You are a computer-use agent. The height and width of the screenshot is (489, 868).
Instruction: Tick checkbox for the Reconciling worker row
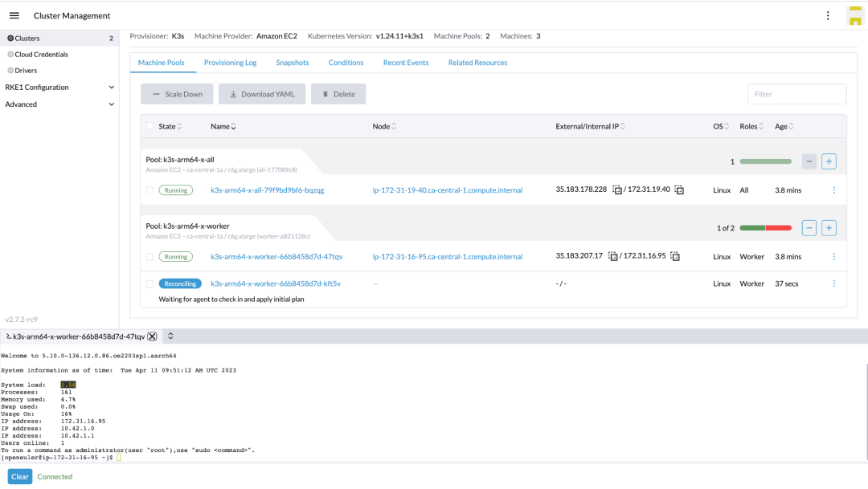pos(149,283)
